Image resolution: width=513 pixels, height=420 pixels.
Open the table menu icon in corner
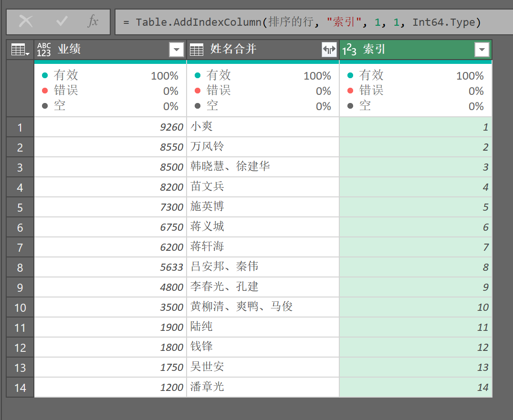tap(21, 50)
